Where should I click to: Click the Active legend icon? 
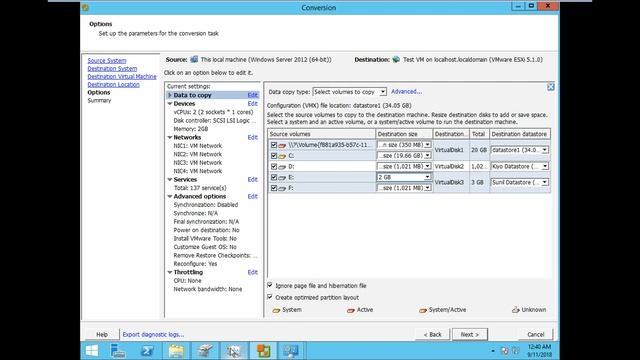pos(351,310)
